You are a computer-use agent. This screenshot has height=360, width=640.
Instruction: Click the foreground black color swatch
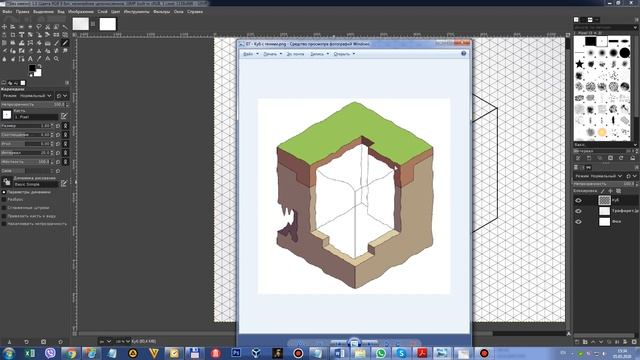pos(32,69)
